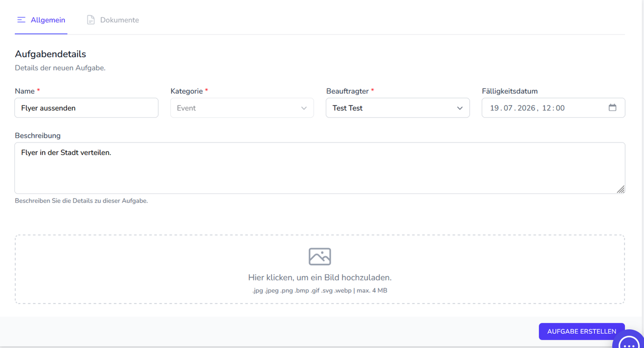644x348 pixels.
Task: Click the Beschreibung hint text below textarea
Action: [x=81, y=201]
